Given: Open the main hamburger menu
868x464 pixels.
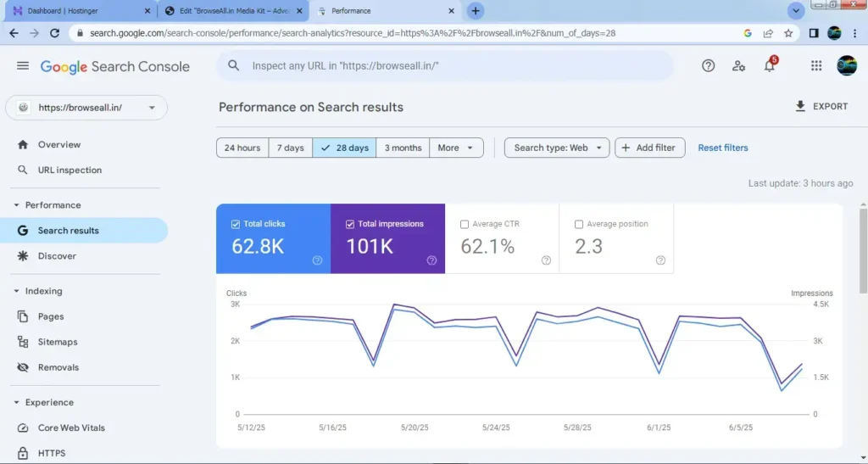Looking at the screenshot, I should point(23,66).
